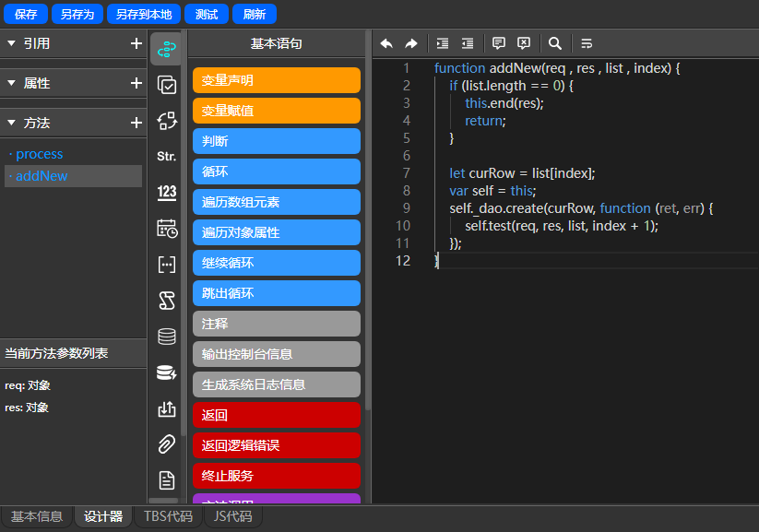Select the S-shaped script category icon
The height and width of the screenshot is (532, 759).
click(167, 301)
